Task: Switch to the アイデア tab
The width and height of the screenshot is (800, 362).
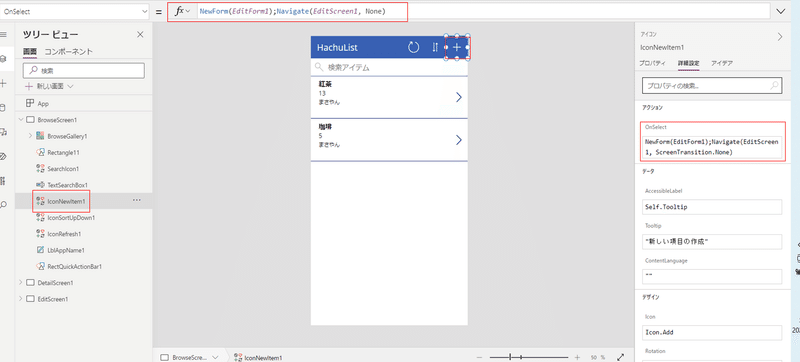Action: [x=722, y=63]
